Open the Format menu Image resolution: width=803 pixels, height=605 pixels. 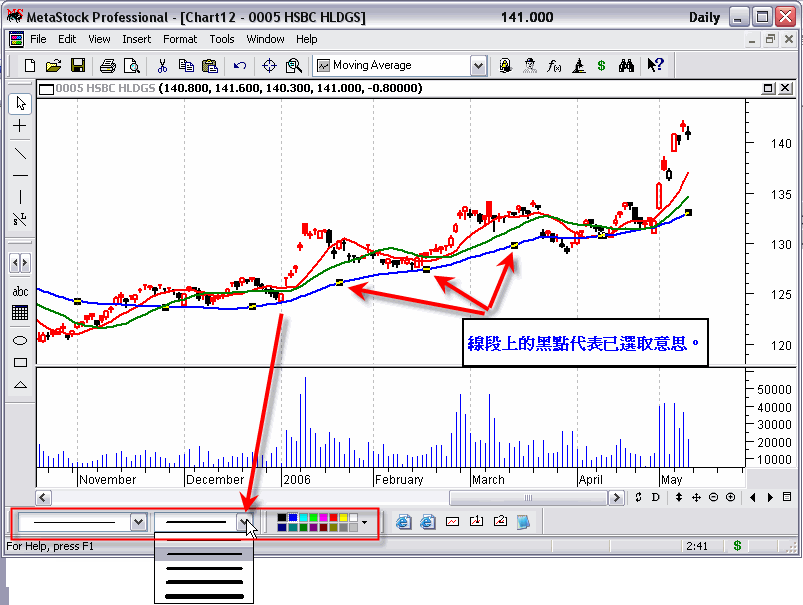click(x=180, y=39)
